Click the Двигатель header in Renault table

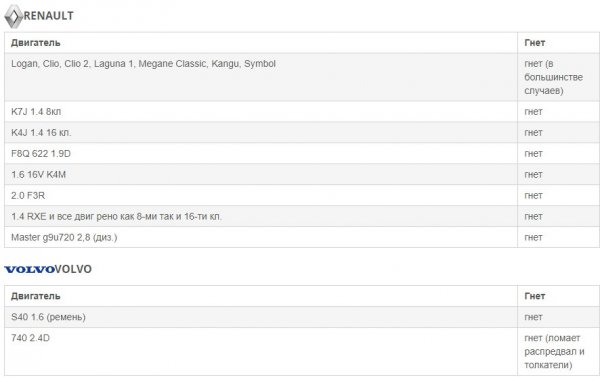[x=36, y=43]
